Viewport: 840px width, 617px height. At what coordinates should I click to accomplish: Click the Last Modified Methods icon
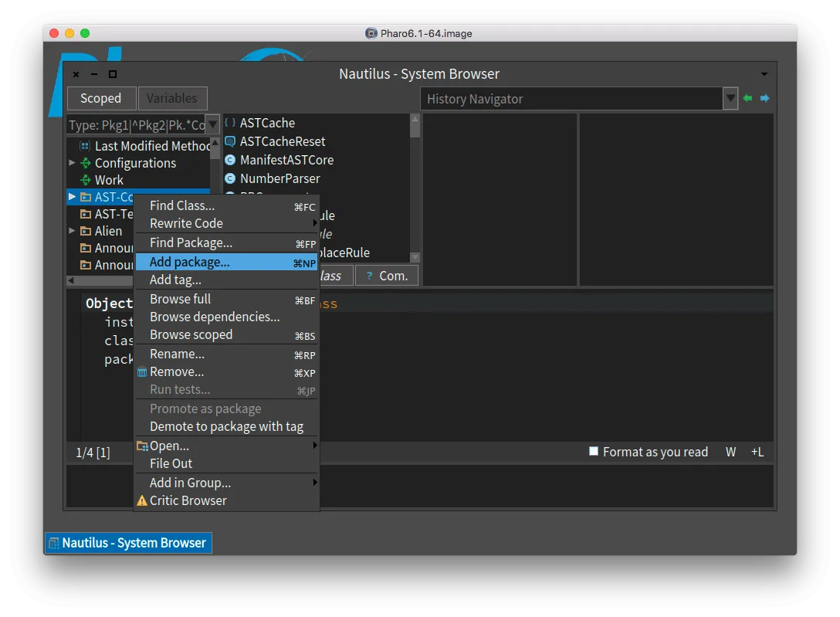click(85, 146)
